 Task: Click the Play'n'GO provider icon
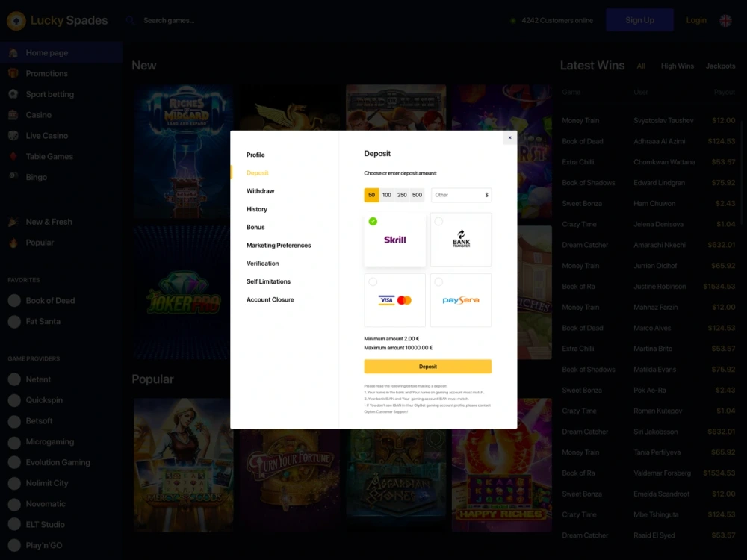(14, 545)
